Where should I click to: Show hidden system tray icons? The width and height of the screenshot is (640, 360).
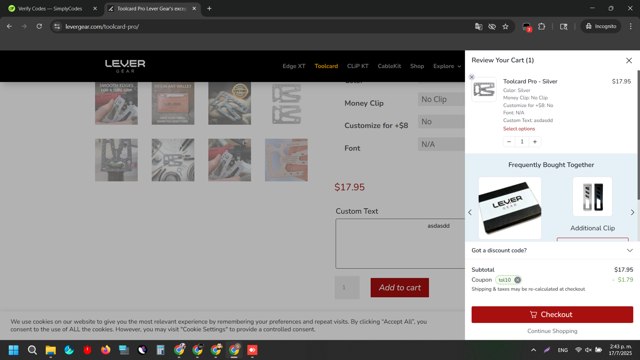[x=533, y=350]
